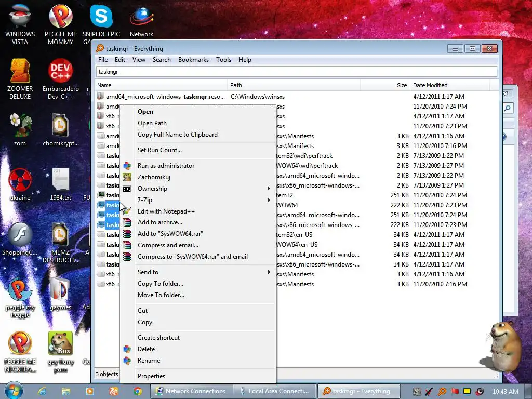Image resolution: width=532 pixels, height=399 pixels.
Task: Choose Open Path in the context menu
Action: pyautogui.click(x=198, y=123)
